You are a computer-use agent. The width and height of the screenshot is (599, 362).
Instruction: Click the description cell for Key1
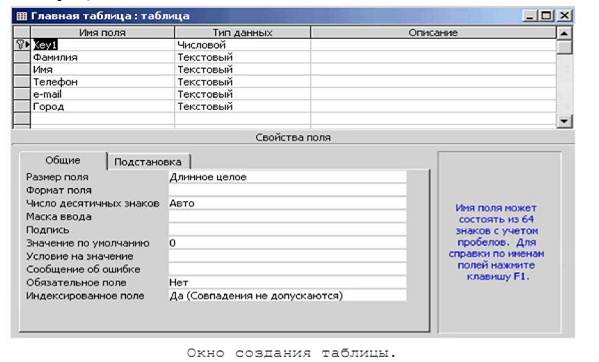(433, 45)
